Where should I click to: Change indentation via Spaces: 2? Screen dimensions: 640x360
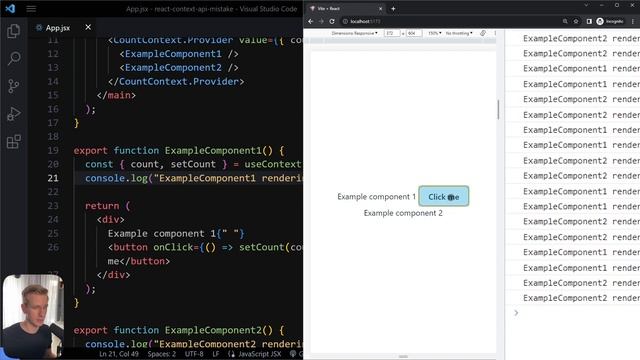162,354
